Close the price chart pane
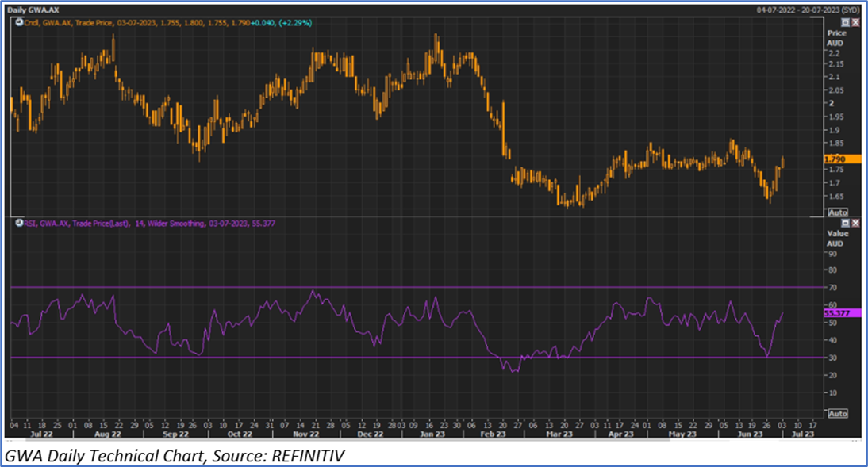The width and height of the screenshot is (868, 467). [855, 23]
